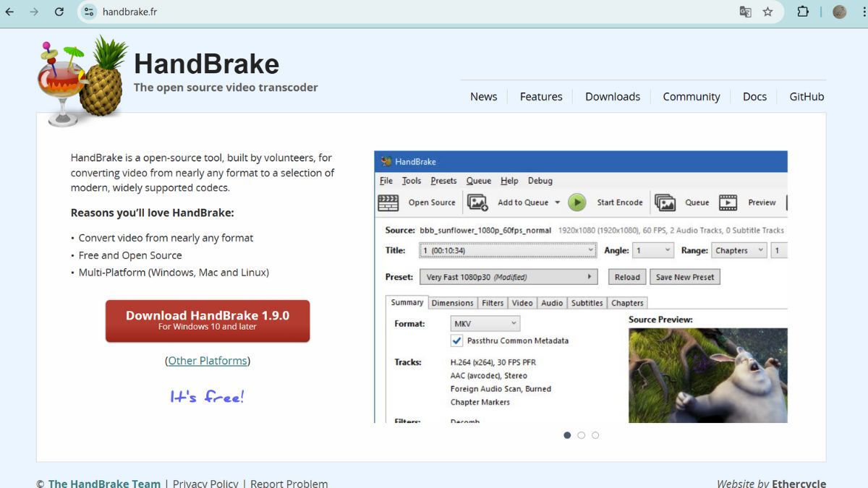Switch to the Video tab
Screen dimensions: 868x488
(x=522, y=303)
